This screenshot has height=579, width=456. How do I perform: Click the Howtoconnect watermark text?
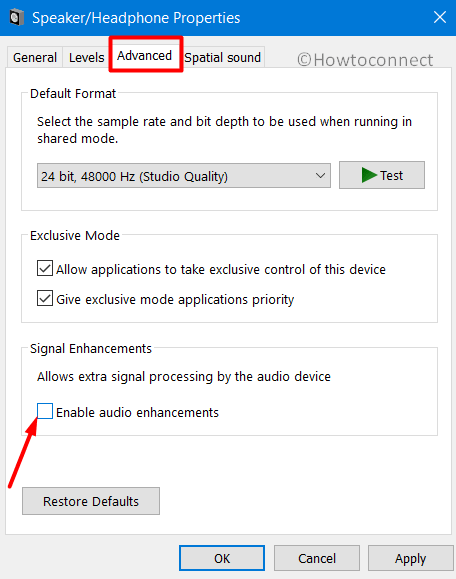pyautogui.click(x=365, y=60)
